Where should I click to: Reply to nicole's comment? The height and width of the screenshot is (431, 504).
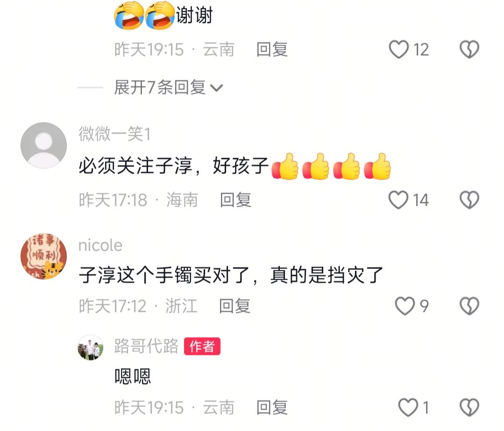[x=234, y=306]
